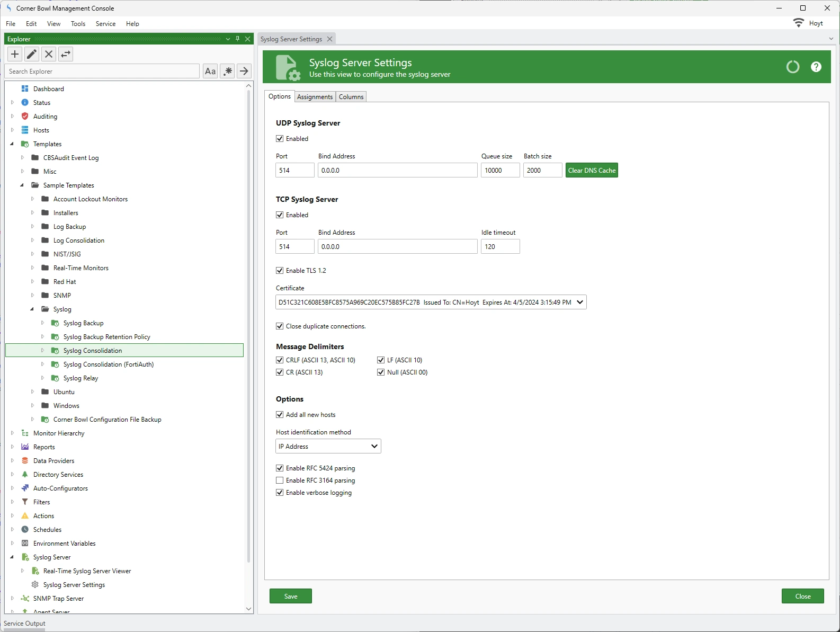Click the UDP Queue size input field
Screen dimensions: 840x632
(500, 171)
